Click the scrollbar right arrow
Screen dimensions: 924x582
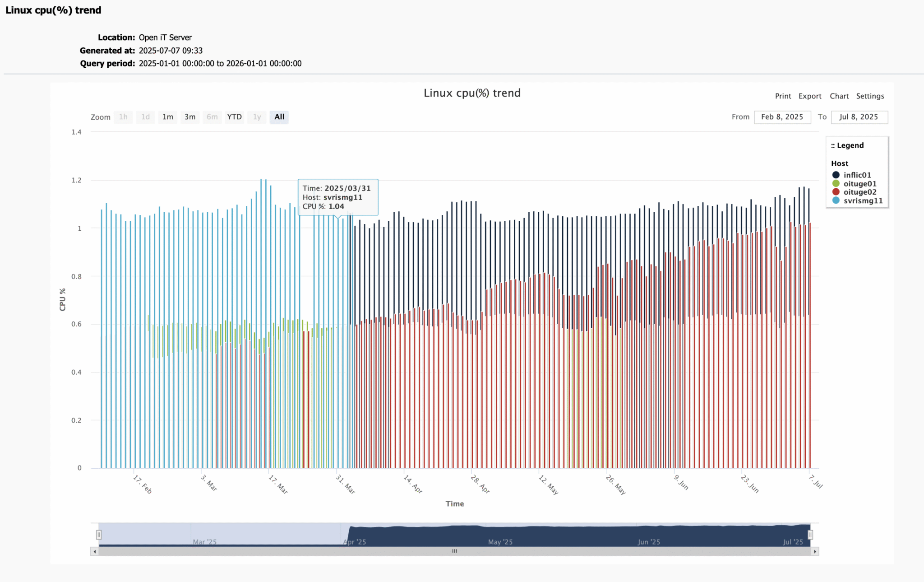[815, 551]
